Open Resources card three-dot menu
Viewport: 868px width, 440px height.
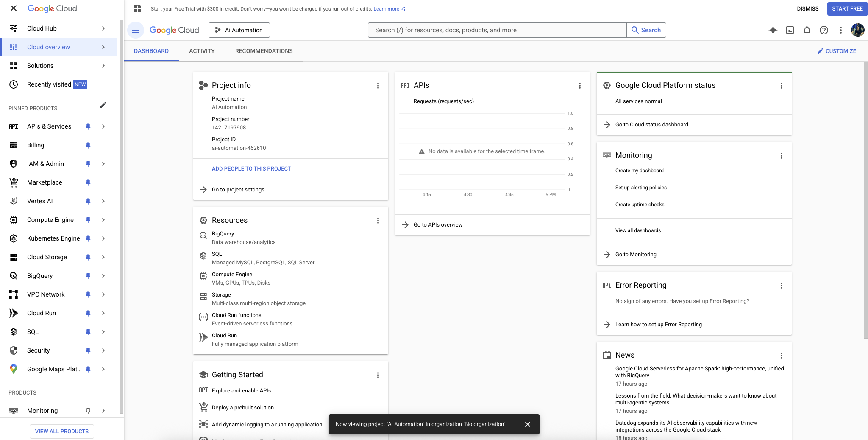tap(378, 221)
